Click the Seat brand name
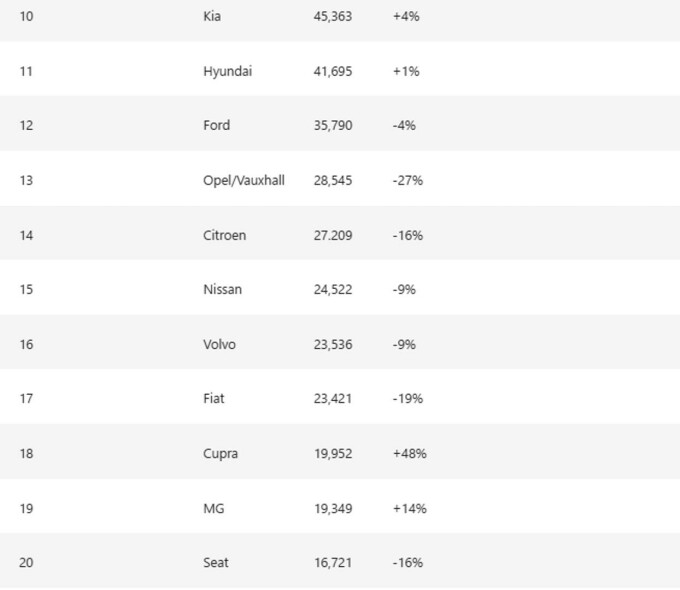 coord(215,562)
